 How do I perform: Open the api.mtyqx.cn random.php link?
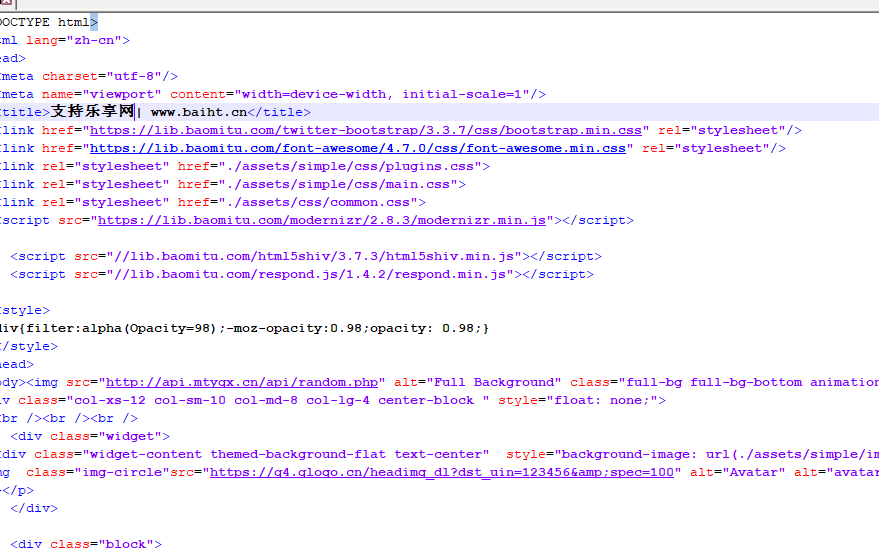(x=242, y=382)
